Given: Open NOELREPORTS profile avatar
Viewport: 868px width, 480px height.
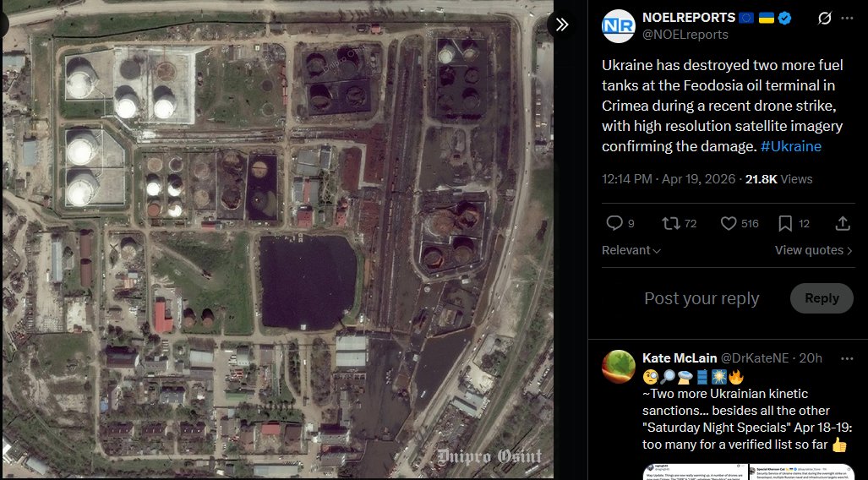Looking at the screenshot, I should [x=619, y=26].
